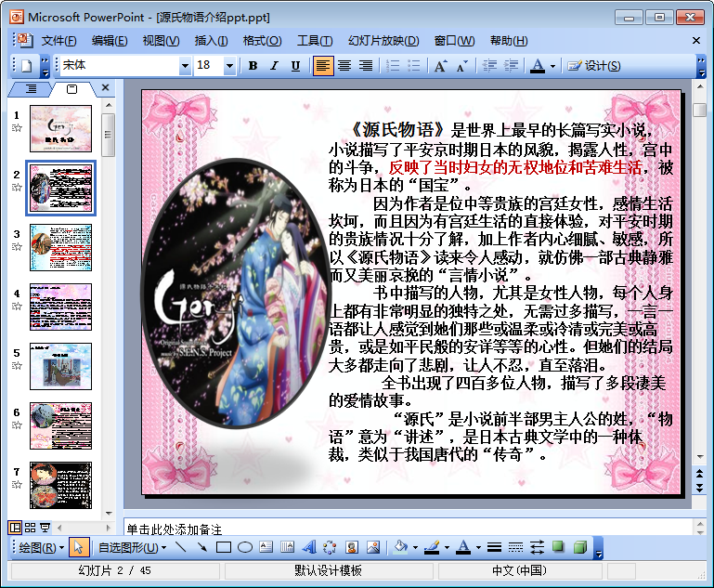Image resolution: width=714 pixels, height=588 pixels.
Task: Insert a horizontal text box
Action: coord(266,547)
